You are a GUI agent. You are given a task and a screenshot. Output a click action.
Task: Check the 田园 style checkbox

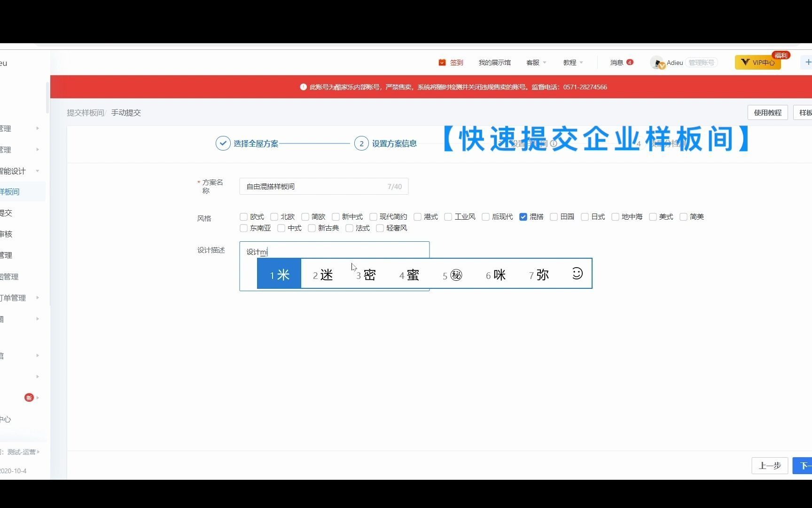(554, 217)
